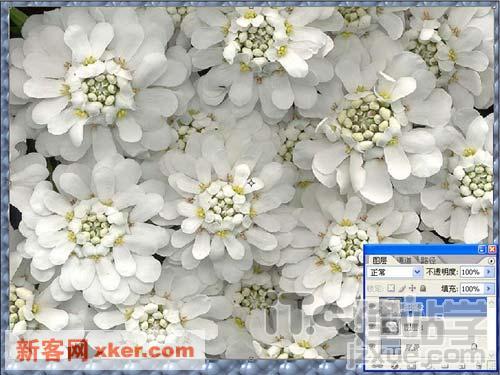500x375 pixels.
Task: Click the padlock icon on 背景 layer
Action: (x=475, y=347)
